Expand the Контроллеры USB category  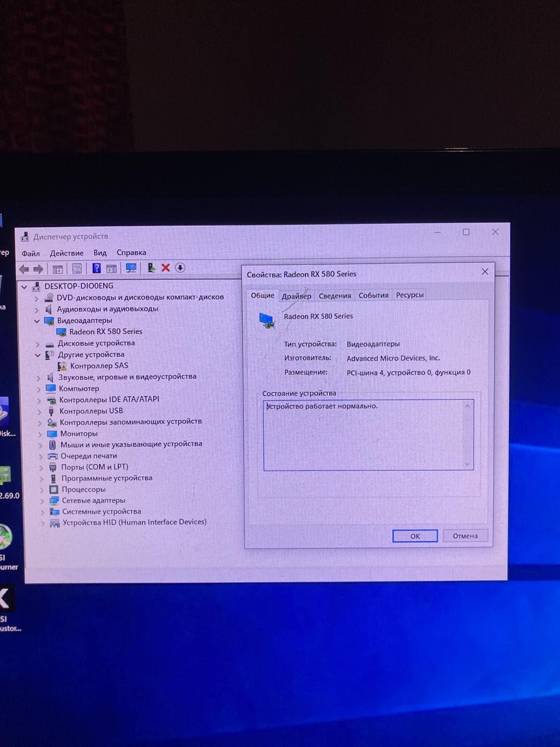tap(39, 412)
